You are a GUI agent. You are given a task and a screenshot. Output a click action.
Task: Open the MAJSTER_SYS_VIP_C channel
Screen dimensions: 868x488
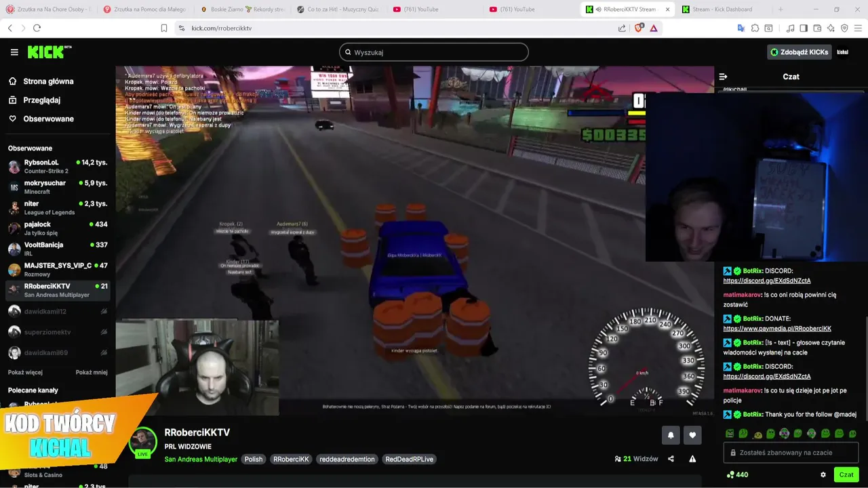pos(58,270)
